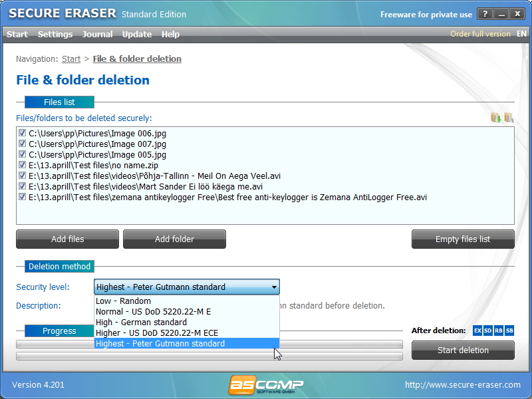
Task: Uncheck the Image 005.jpg checkbox
Action: pyautogui.click(x=22, y=154)
